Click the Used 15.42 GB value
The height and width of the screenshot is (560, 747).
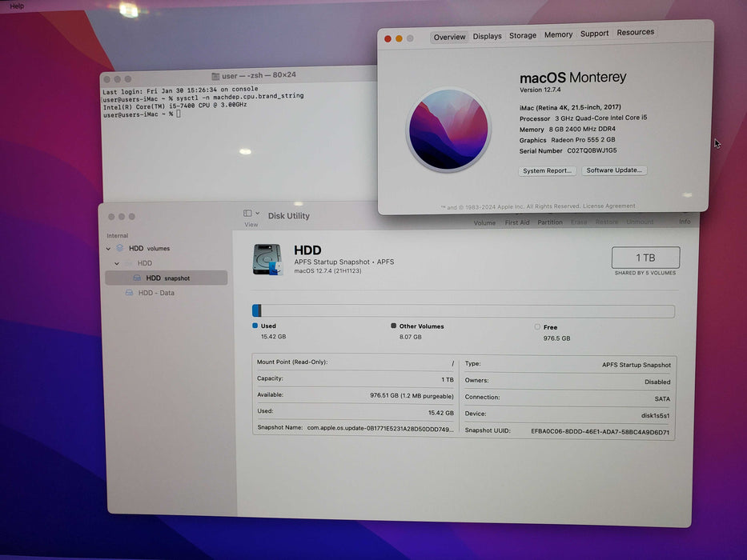point(274,337)
